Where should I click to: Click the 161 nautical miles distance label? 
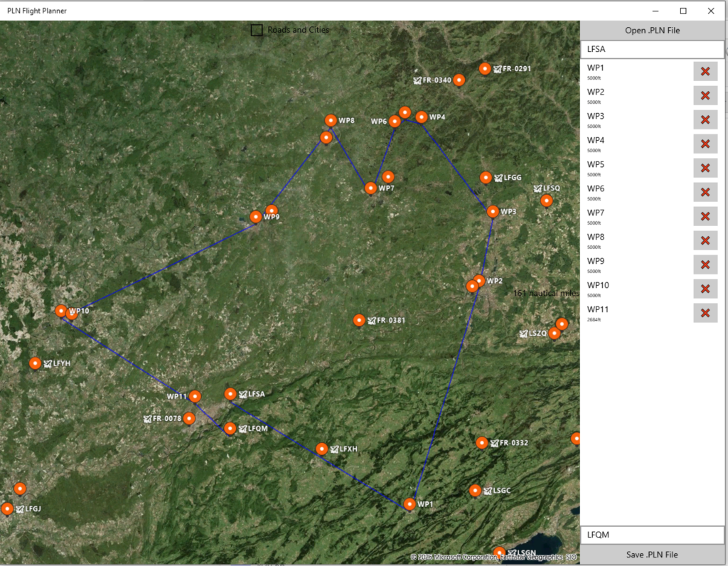[x=546, y=293]
